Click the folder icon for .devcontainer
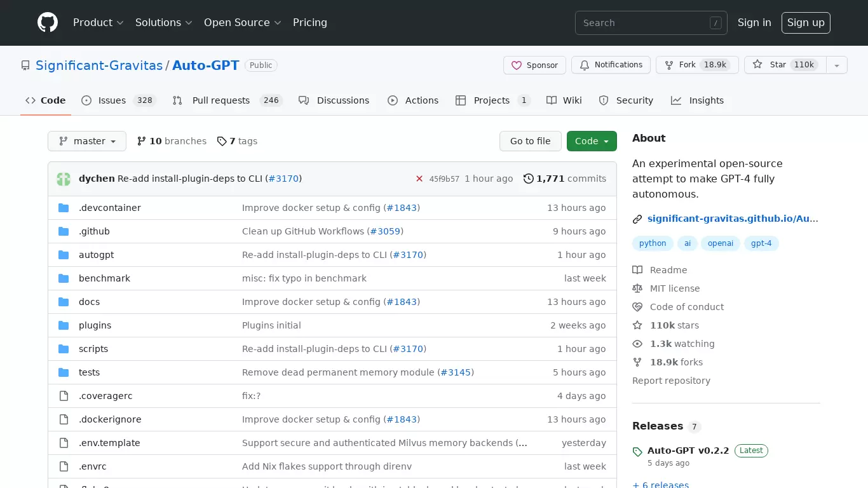868x488 pixels. [x=64, y=208]
